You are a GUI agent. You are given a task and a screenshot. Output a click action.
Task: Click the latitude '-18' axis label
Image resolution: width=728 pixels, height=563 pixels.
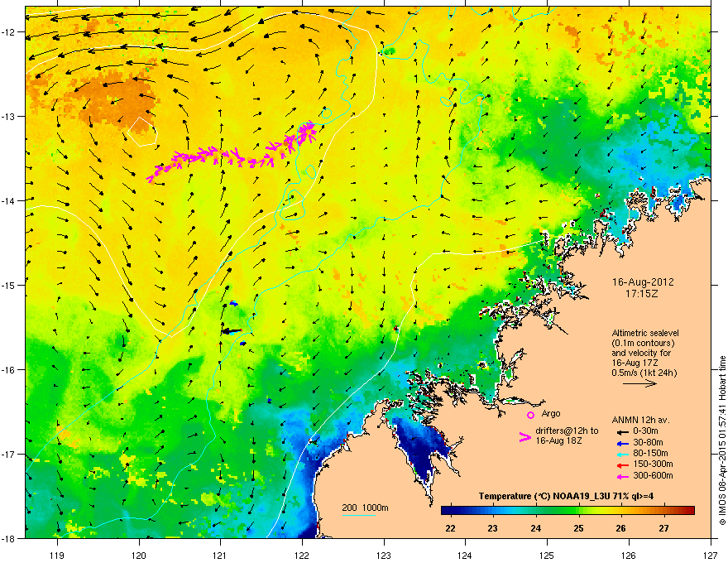(10, 538)
